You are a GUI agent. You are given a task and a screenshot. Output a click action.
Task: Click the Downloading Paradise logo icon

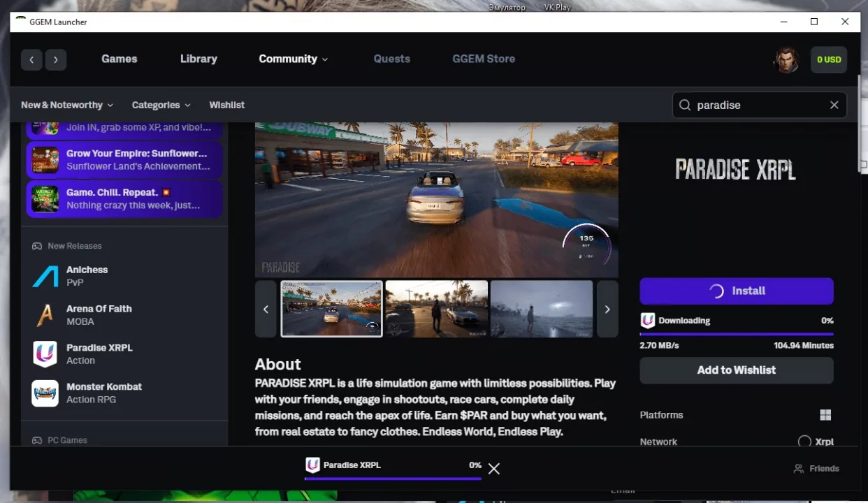(648, 321)
